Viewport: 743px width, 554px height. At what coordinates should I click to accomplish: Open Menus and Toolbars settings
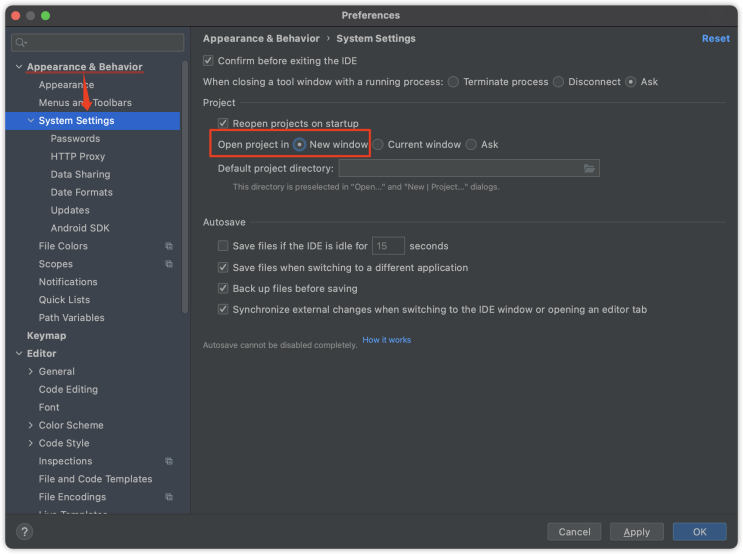[85, 103]
